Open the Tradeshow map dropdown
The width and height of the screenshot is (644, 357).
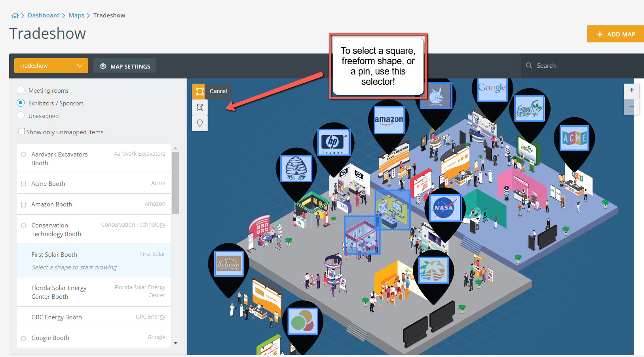(x=51, y=66)
